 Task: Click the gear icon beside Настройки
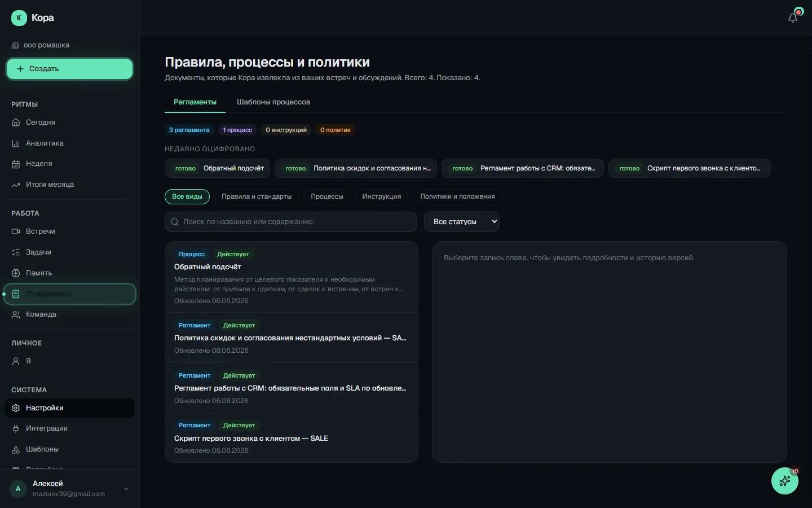coord(16,408)
